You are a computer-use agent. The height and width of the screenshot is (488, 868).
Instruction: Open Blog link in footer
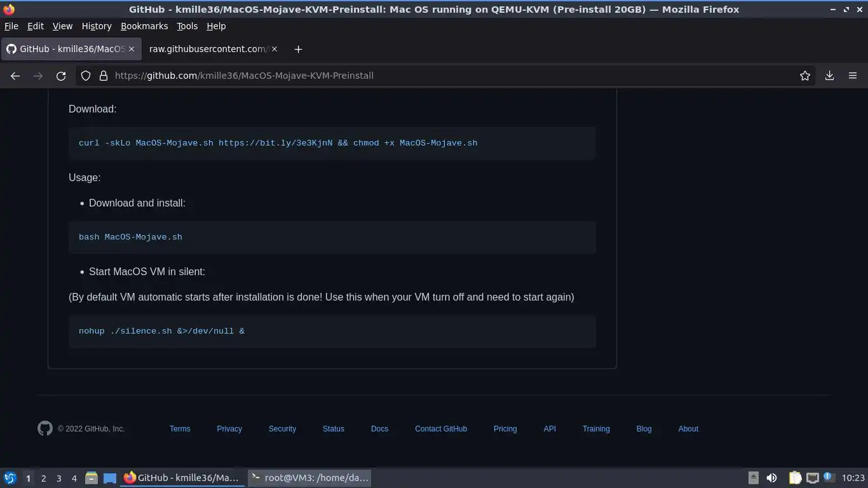644,429
